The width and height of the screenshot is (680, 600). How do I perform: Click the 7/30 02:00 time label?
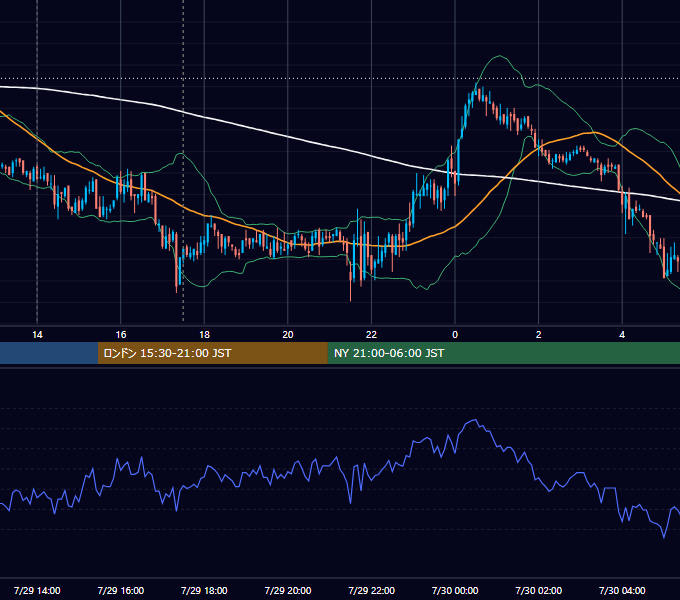pyautogui.click(x=539, y=590)
